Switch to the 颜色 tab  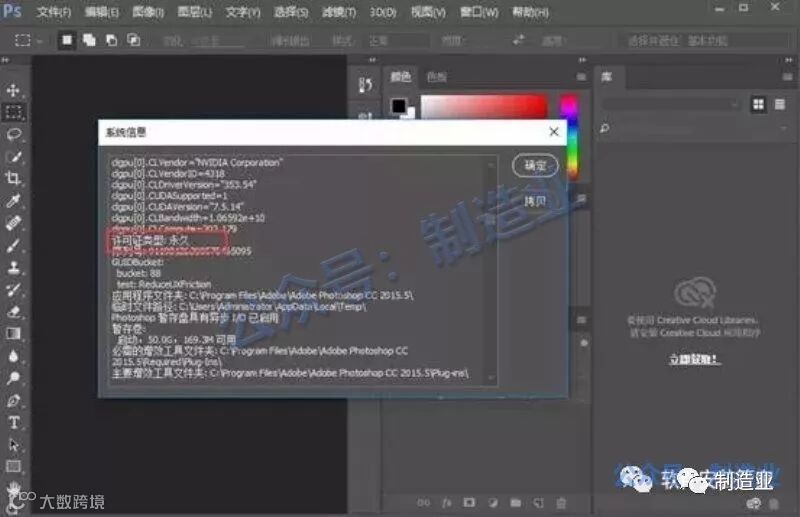(x=401, y=77)
